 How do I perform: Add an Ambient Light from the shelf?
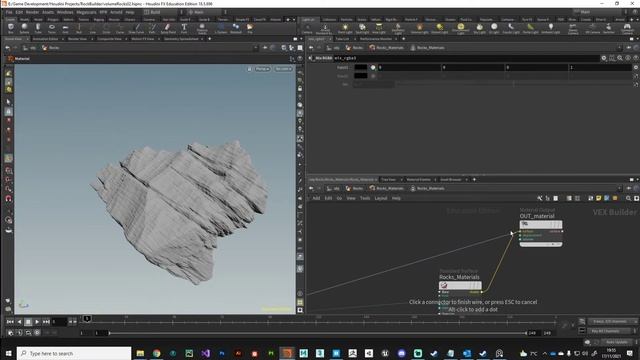click(x=550, y=28)
